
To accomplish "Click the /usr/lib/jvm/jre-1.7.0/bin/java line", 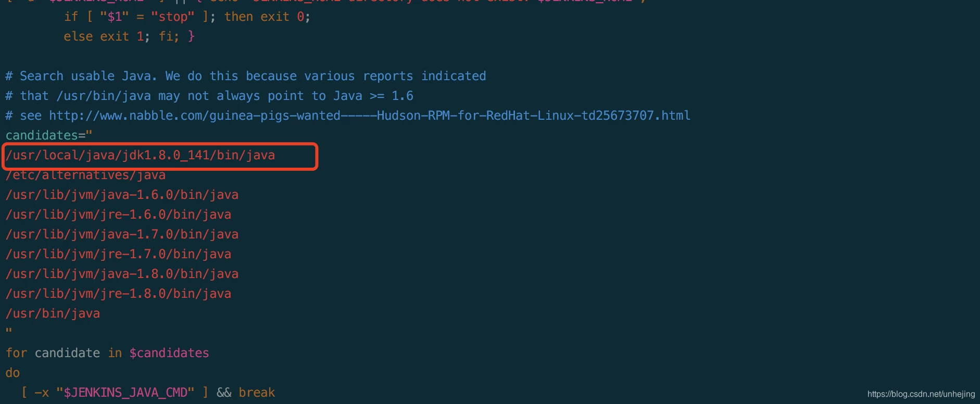I will 118,254.
